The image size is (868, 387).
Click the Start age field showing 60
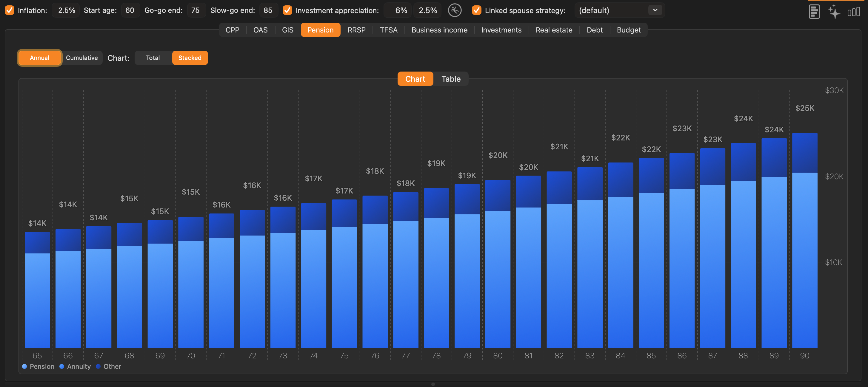click(130, 10)
